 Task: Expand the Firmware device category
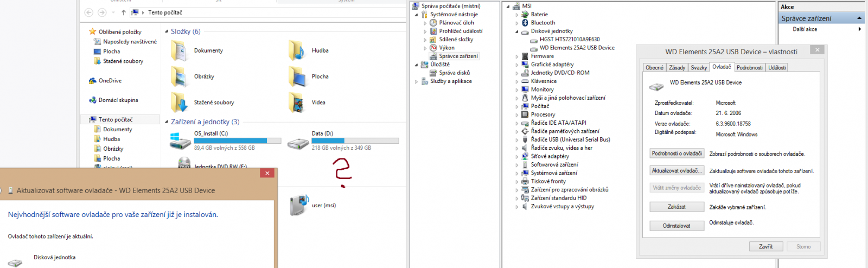517,56
